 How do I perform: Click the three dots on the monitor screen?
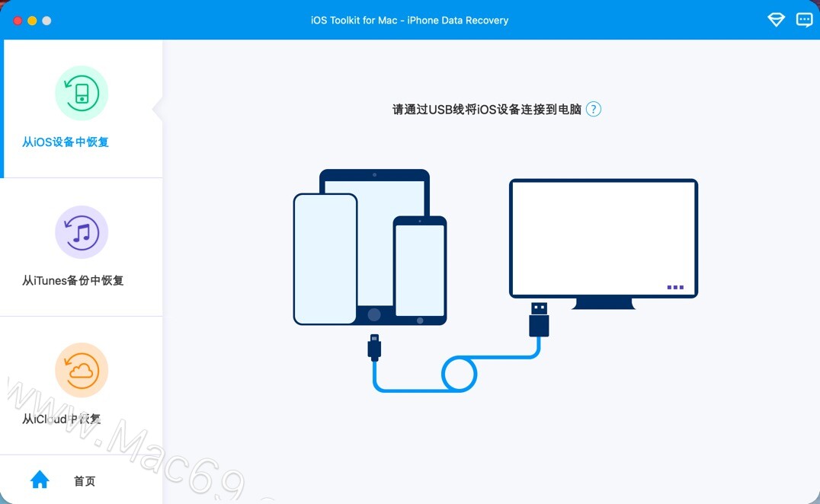[x=675, y=287]
